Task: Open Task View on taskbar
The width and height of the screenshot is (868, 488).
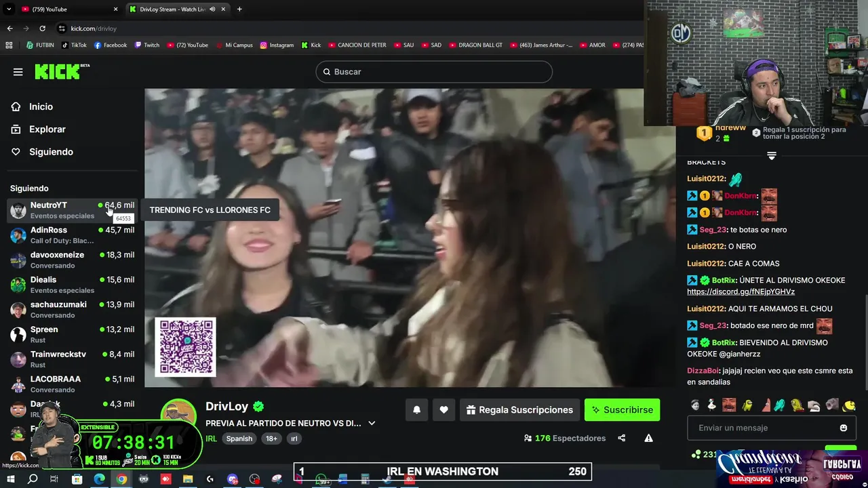Action: (x=55, y=479)
